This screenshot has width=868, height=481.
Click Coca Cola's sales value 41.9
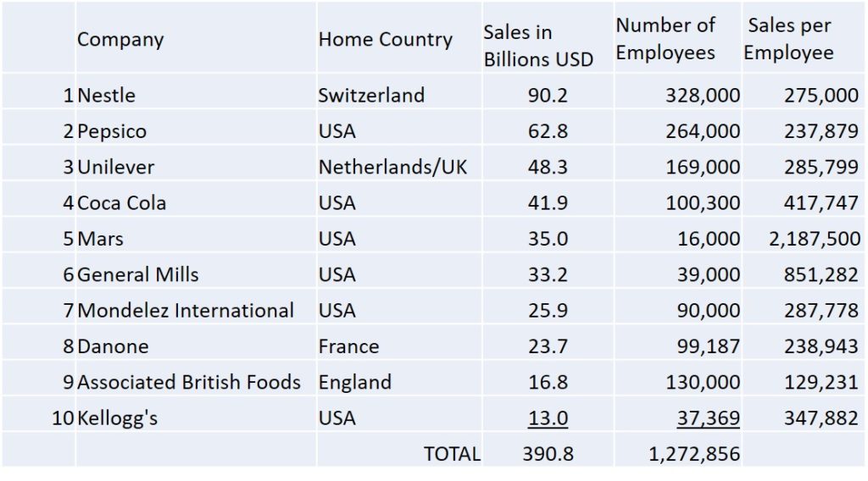[548, 203]
